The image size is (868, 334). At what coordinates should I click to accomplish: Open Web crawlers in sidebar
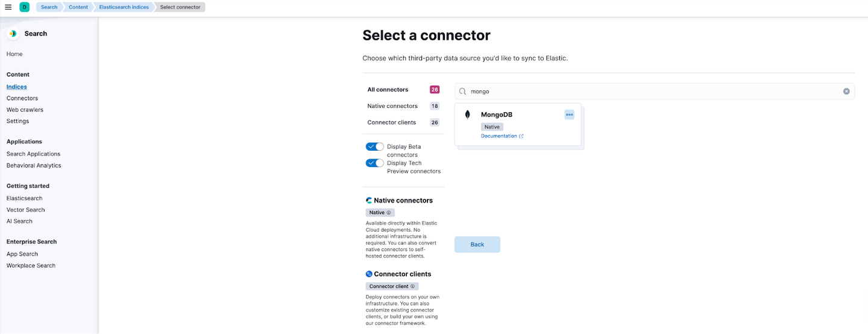[x=25, y=110]
